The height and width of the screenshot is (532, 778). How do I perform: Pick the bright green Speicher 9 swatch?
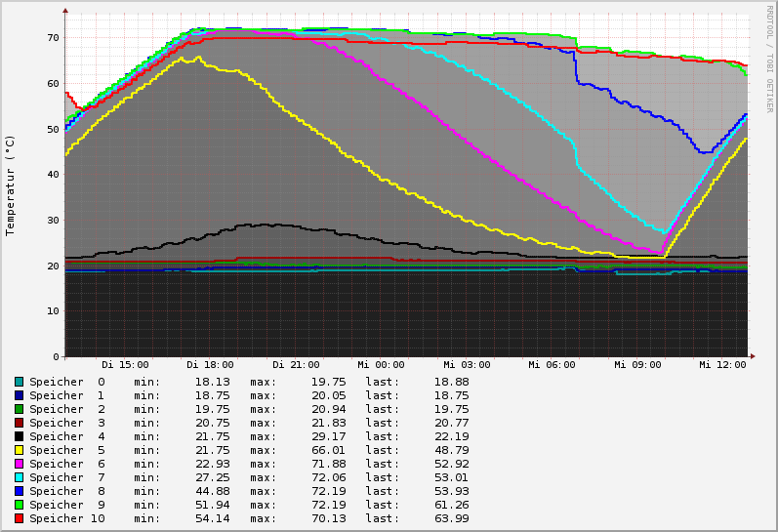[x=19, y=505]
